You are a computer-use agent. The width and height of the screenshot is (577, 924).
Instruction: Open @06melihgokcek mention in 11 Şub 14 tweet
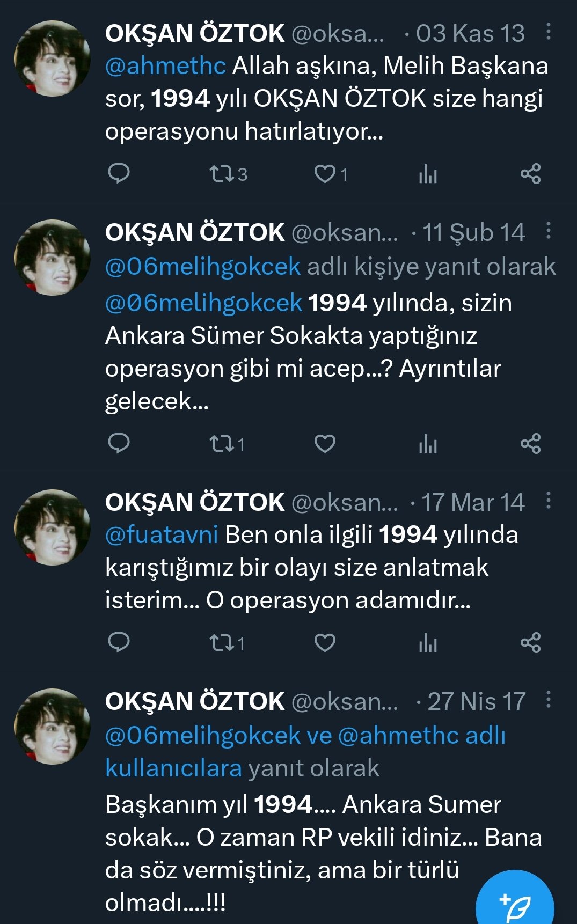(203, 303)
